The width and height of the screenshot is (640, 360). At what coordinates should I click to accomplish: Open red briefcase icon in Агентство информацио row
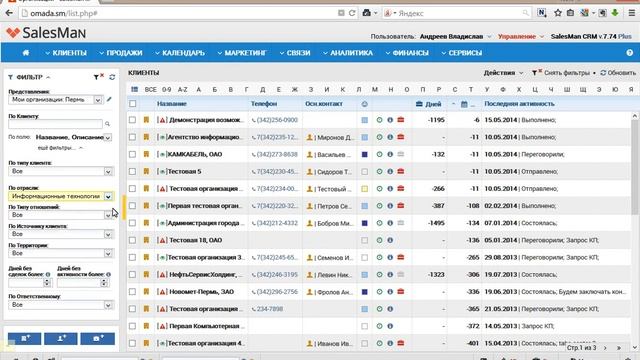coord(401,137)
